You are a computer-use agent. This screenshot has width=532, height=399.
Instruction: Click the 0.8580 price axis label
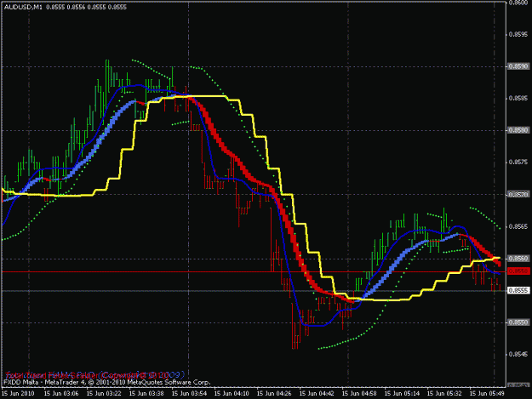(x=518, y=130)
